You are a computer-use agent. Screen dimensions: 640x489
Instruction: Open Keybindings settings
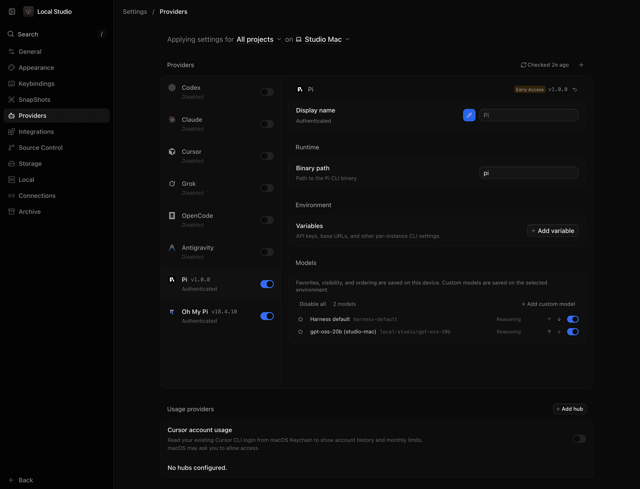56,84
